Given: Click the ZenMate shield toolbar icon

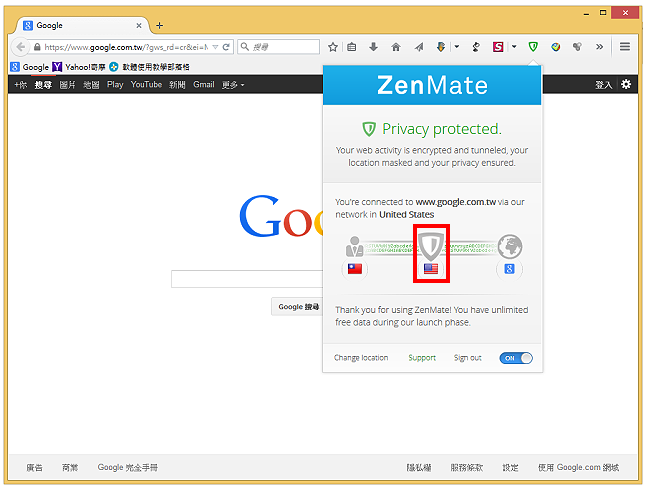Looking at the screenshot, I should [533, 47].
